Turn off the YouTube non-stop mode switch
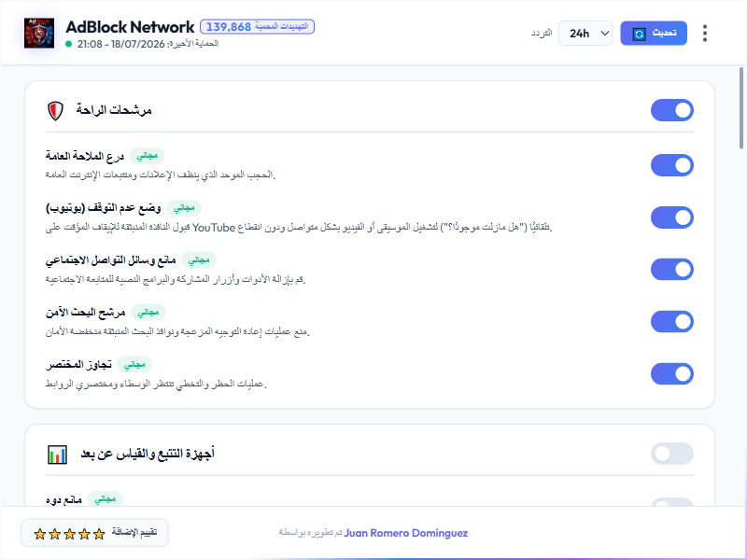 [x=671, y=217]
